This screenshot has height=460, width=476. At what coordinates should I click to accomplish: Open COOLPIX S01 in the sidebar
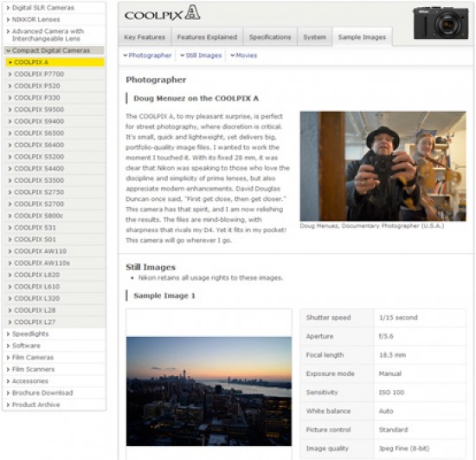[55, 239]
